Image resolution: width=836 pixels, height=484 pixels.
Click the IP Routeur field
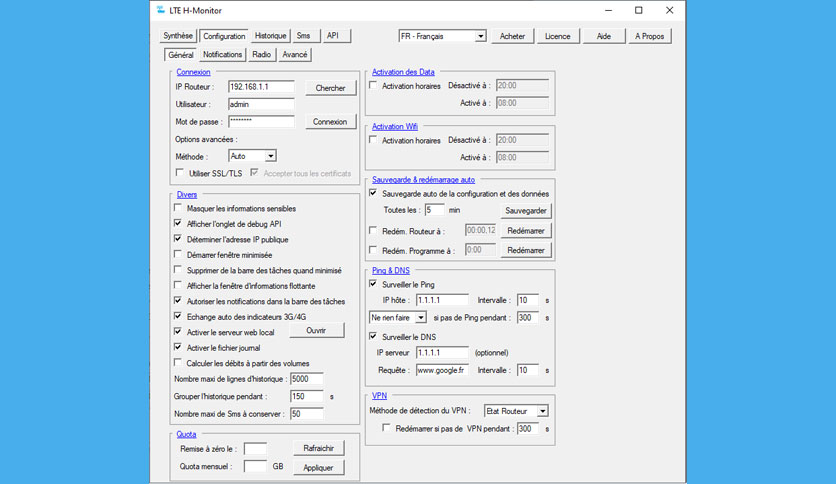tap(261, 87)
